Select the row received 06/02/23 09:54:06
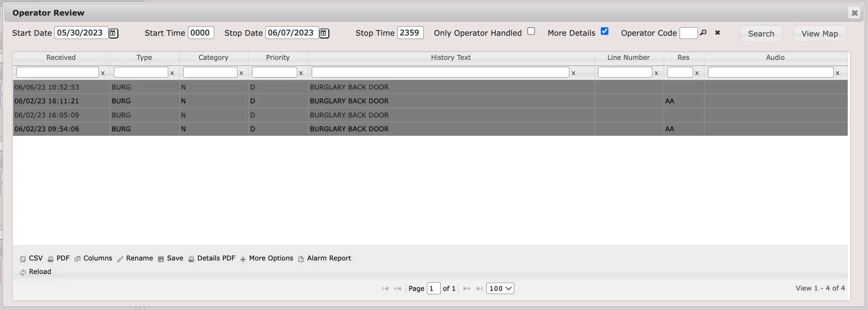 [430, 129]
